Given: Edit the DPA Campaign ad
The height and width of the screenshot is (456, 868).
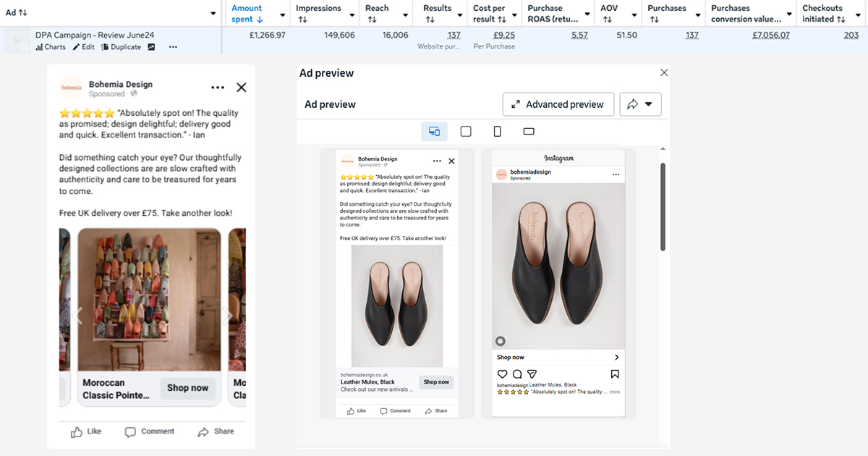Looking at the screenshot, I should pyautogui.click(x=83, y=47).
